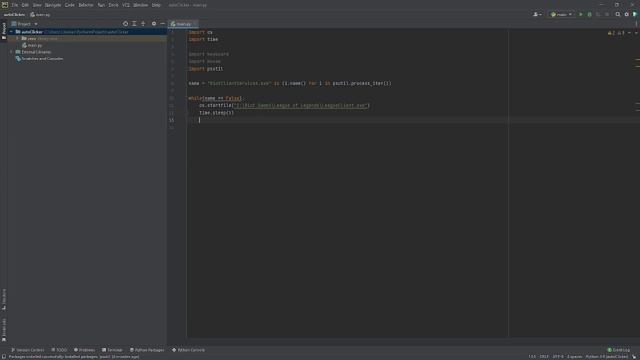The width and height of the screenshot is (640, 360).
Task: Open the VCS menu
Action: click(x=126, y=5)
